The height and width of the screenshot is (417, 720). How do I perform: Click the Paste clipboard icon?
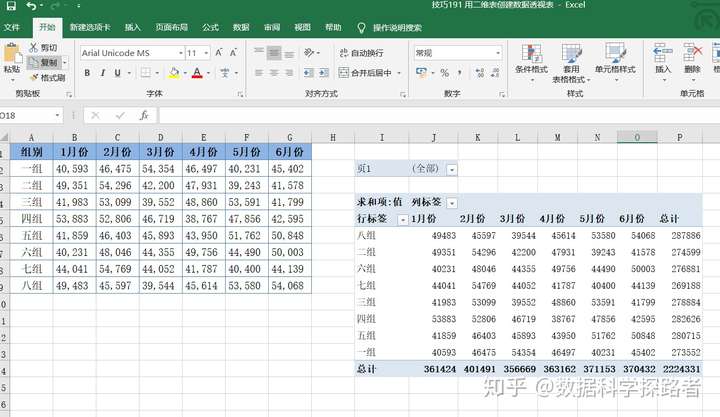click(x=12, y=54)
